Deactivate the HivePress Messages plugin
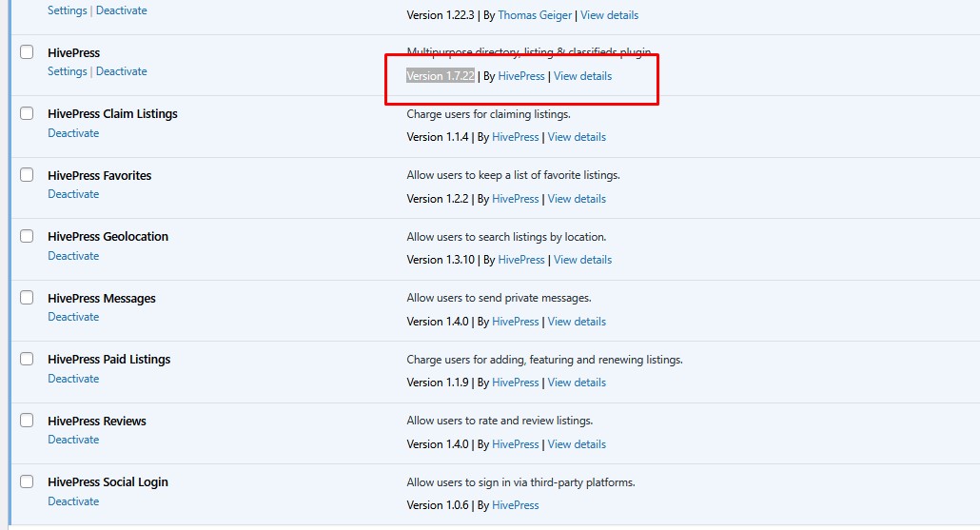 tap(73, 317)
